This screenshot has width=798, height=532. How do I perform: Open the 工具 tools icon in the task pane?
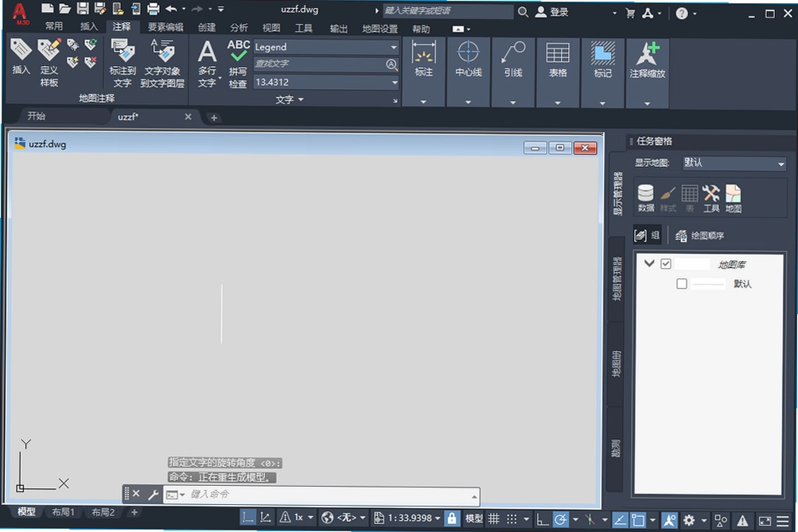(x=711, y=198)
